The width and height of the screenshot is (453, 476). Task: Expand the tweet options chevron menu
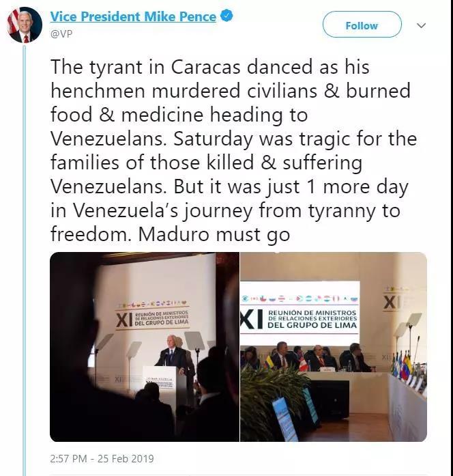(x=422, y=26)
